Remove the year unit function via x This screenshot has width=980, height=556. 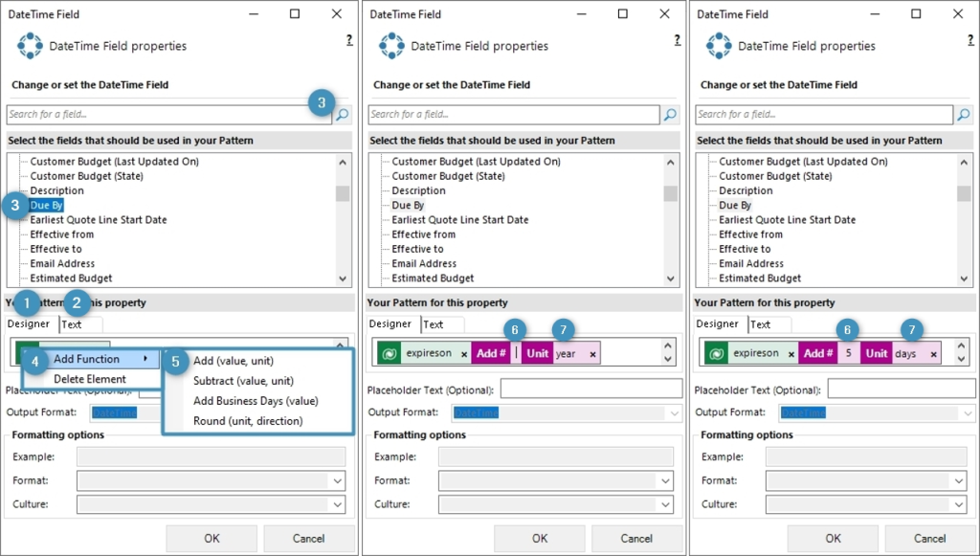pos(592,354)
